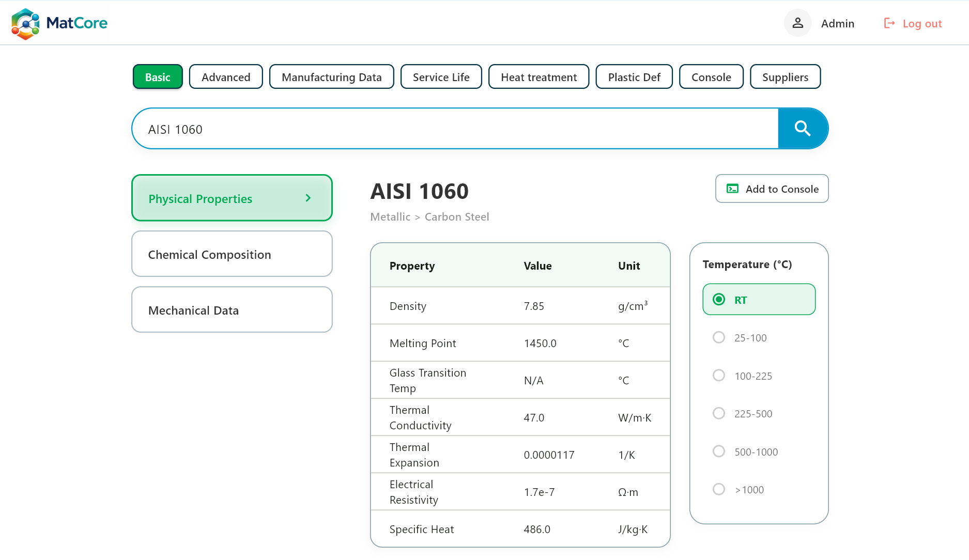This screenshot has width=969, height=560.
Task: Switch to the Basic tab
Action: (158, 77)
